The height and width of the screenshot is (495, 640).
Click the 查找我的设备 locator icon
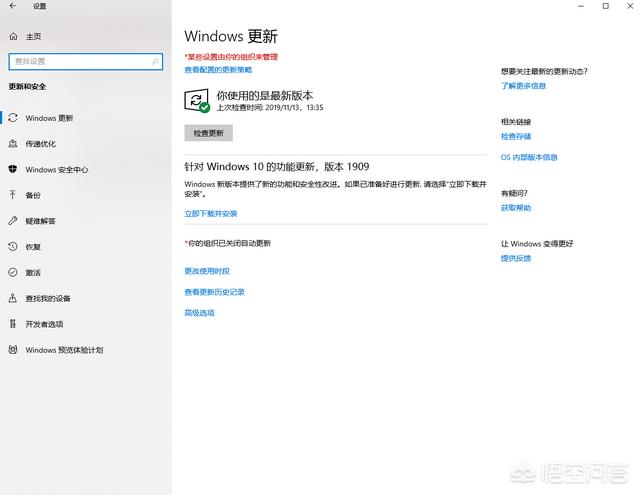tap(13, 298)
